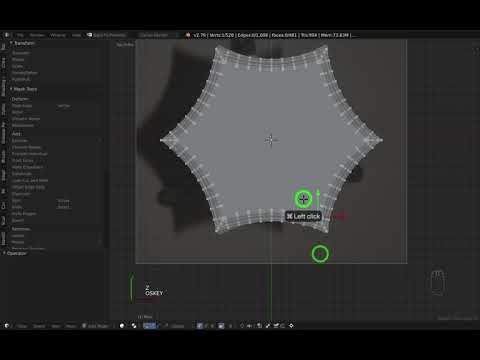Click the rightmost icon in viewport header
Image resolution: width=480 pixels, height=360 pixels.
point(291,326)
